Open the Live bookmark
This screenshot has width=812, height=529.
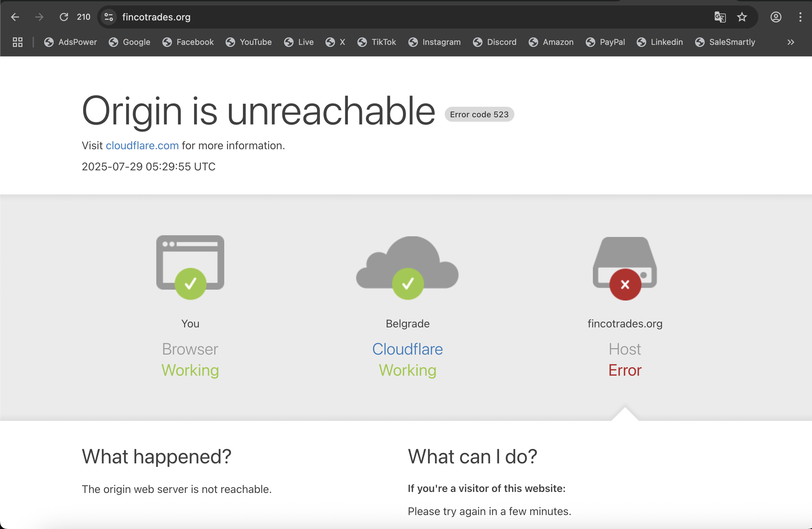pyautogui.click(x=299, y=42)
